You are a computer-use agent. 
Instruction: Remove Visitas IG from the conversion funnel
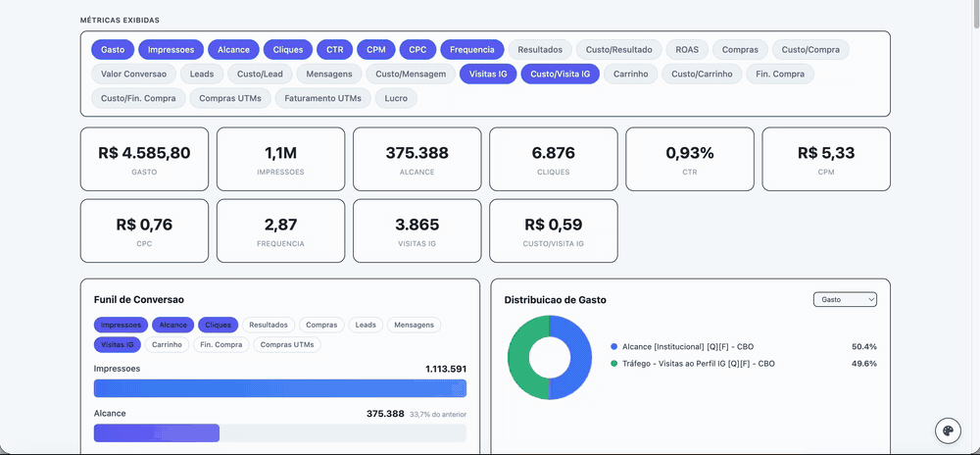point(118,344)
